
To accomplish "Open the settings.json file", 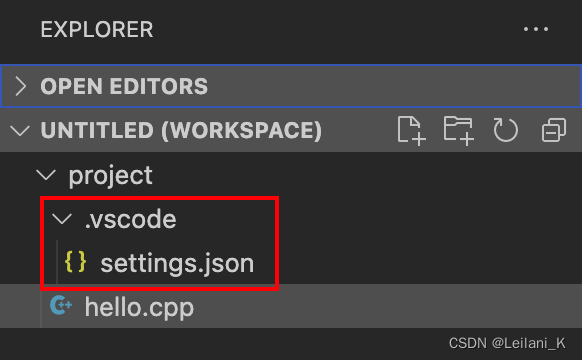I will click(x=177, y=263).
